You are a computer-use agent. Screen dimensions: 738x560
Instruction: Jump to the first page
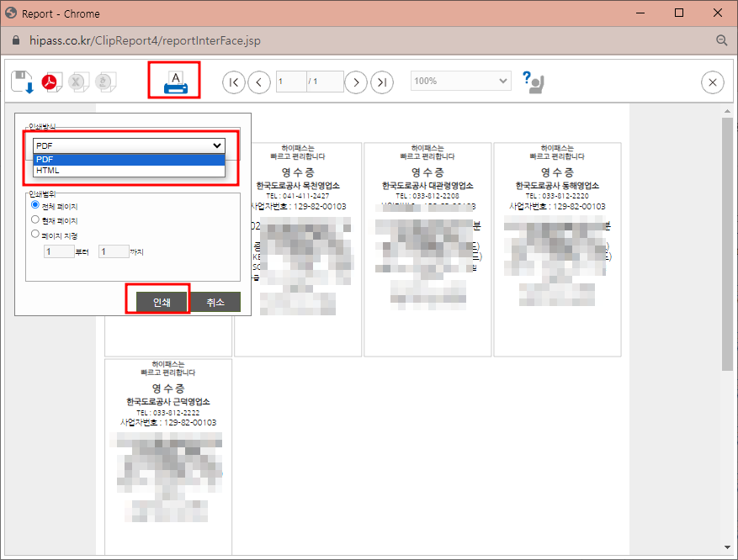click(x=234, y=82)
